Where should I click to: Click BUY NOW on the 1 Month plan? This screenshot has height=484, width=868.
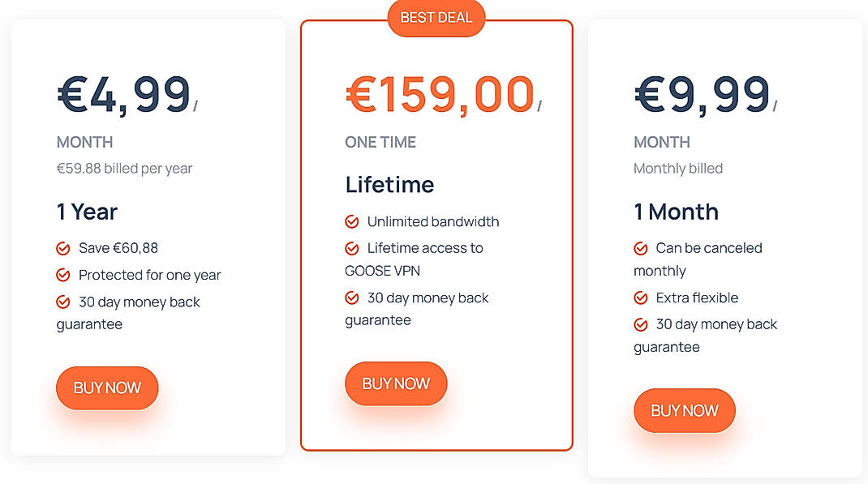[x=684, y=410]
